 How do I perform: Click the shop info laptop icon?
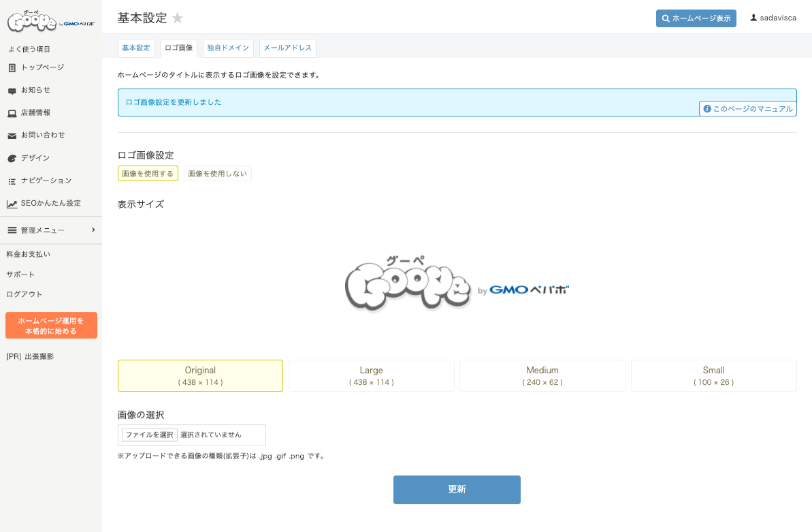(12, 113)
